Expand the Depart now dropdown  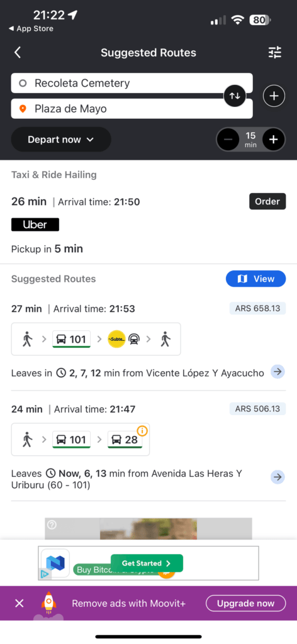click(61, 140)
